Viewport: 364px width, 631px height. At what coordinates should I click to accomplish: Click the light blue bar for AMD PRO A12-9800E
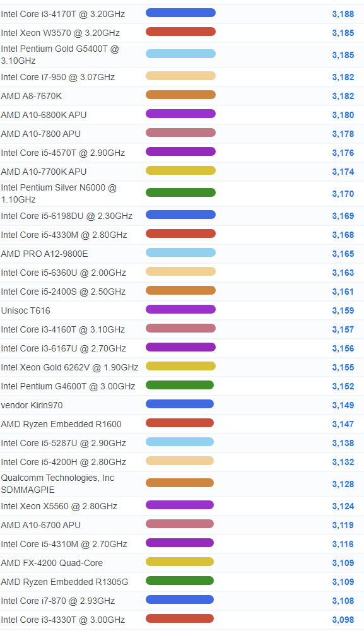(x=180, y=253)
